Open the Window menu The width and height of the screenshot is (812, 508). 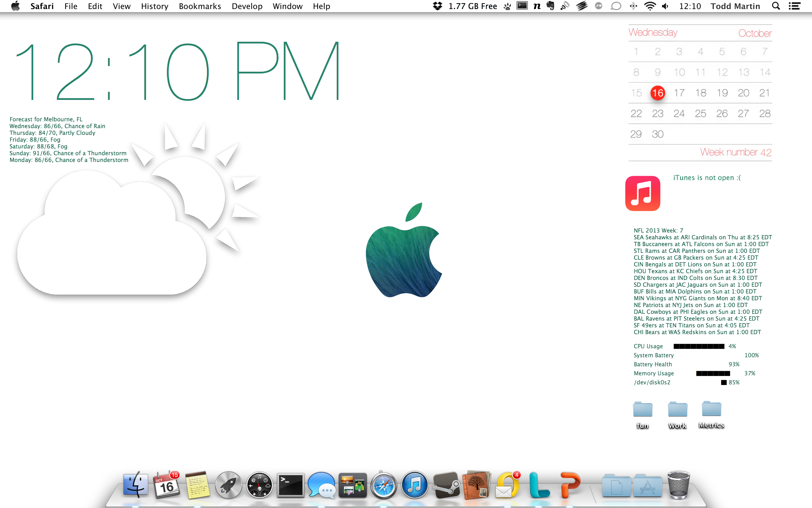[x=288, y=6]
